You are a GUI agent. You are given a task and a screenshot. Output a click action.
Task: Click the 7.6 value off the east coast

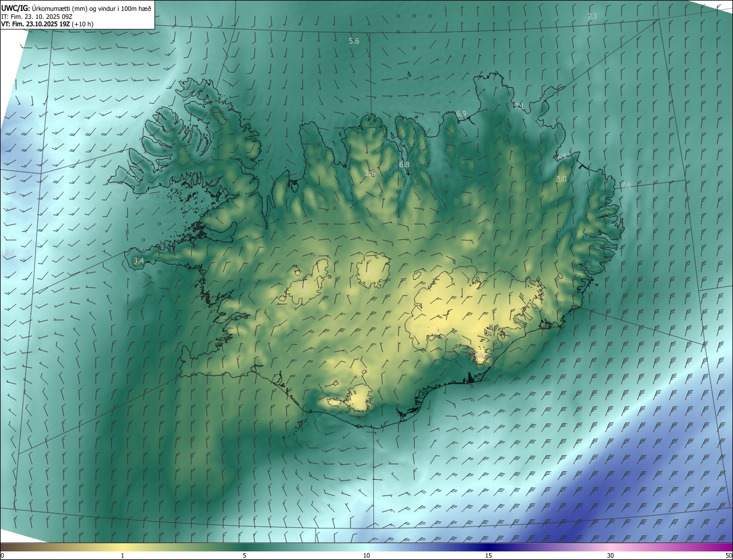[625, 186]
